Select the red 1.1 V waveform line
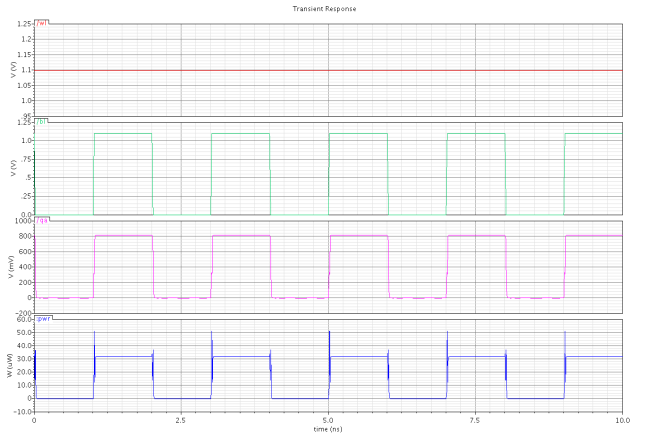Screen dimensions: 646x439 tap(328, 70)
